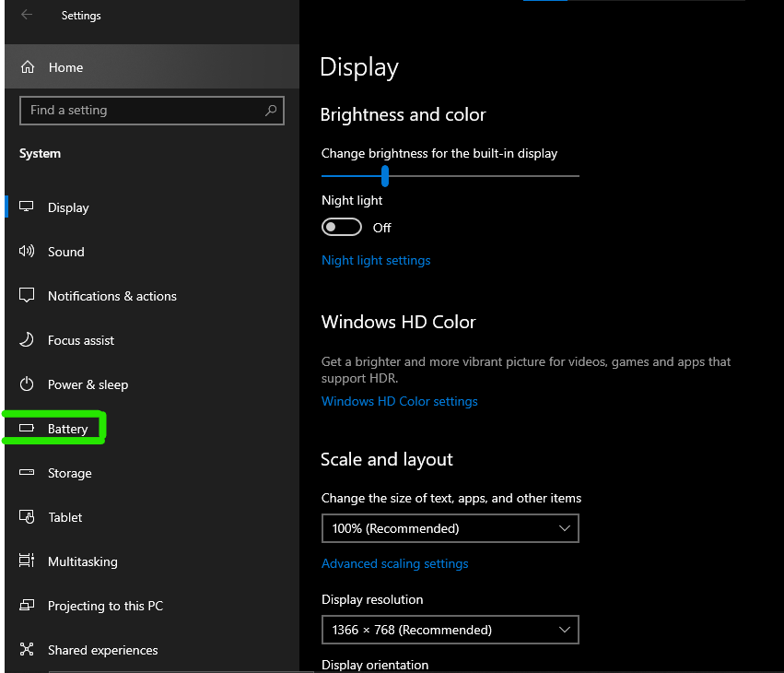Click the magnifier icon in search box
The width and height of the screenshot is (784, 673).
[271, 110]
